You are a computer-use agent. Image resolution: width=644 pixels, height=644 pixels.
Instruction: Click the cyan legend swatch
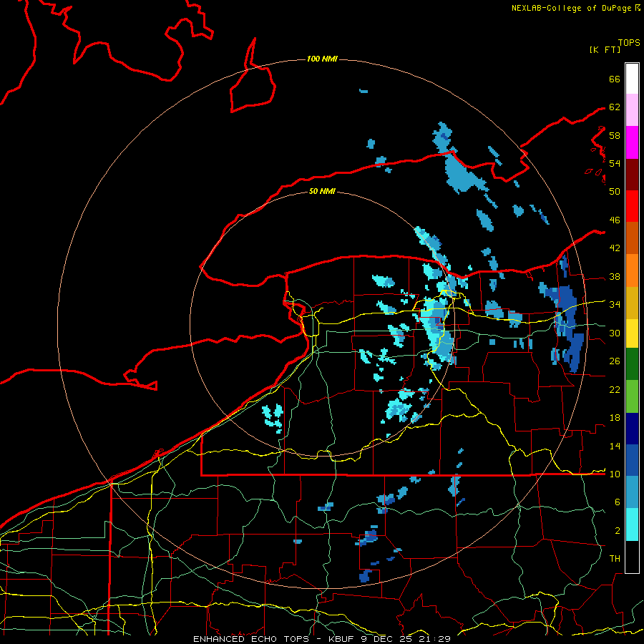pyautogui.click(x=632, y=525)
